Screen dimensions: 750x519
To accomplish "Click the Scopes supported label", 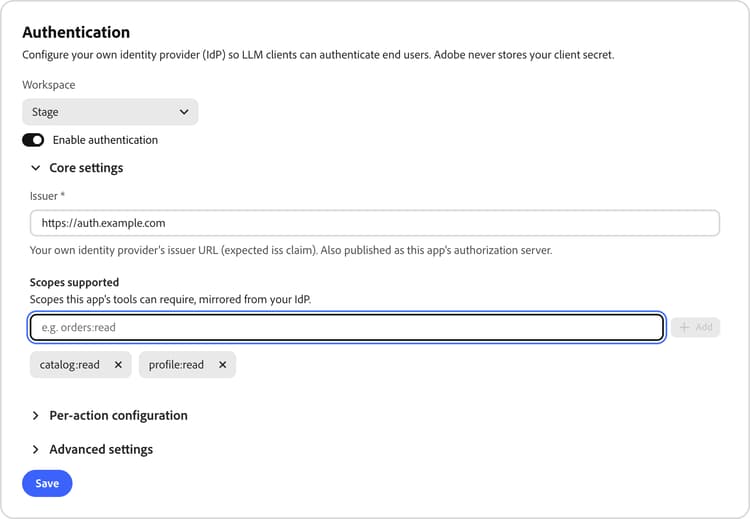I will (x=74, y=282).
